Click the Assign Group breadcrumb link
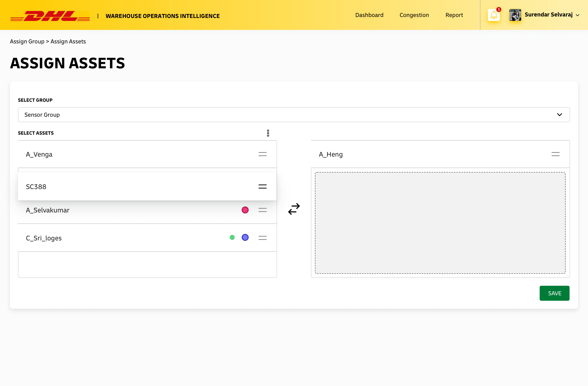Image resolution: width=588 pixels, height=386 pixels. click(27, 41)
